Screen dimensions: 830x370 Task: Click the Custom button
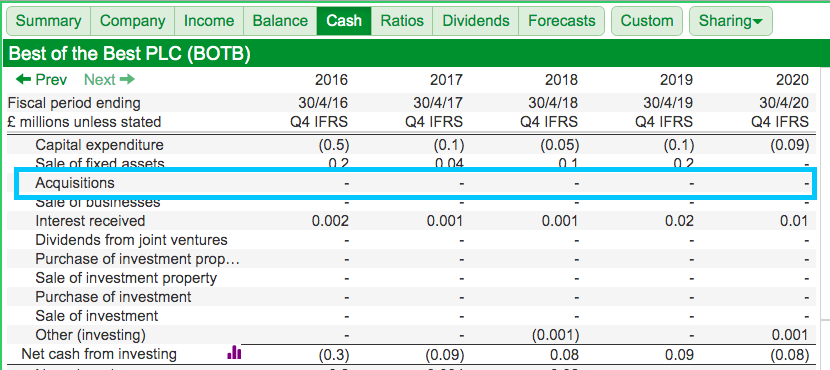647,21
